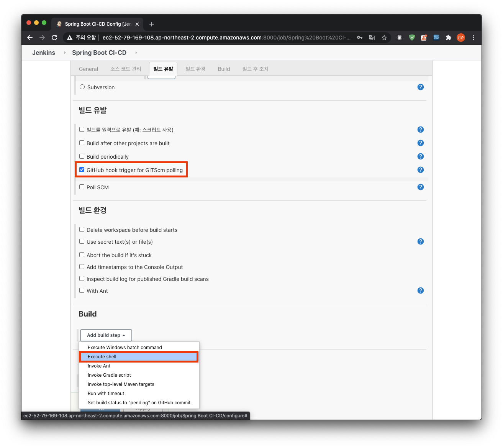Go to Jenkins home breadcrumb
Screen dimensions: 503x448
tap(44, 53)
